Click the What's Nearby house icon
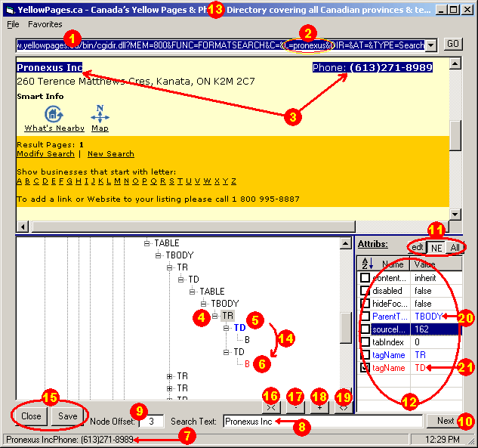The image size is (478, 448). click(54, 114)
